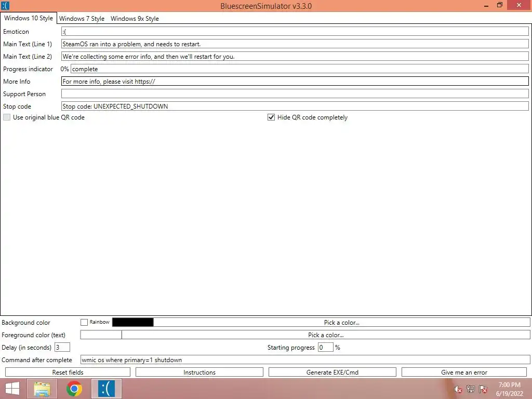Toggle the Rainbow background checkbox
532x399 pixels.
pos(84,322)
